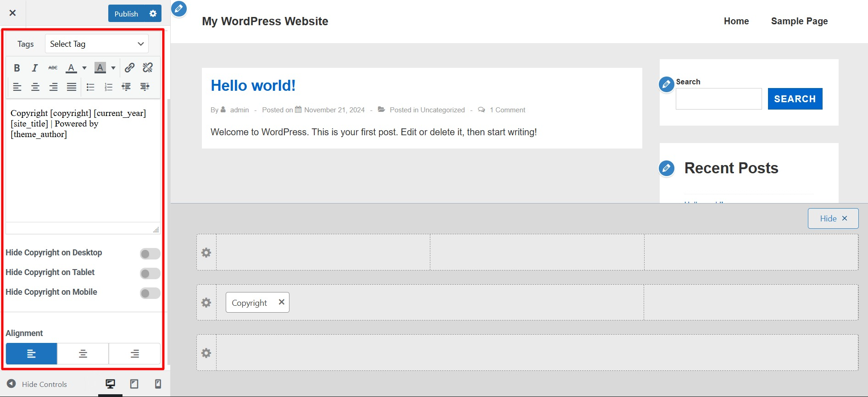Open the My WordPress Website title link

[265, 21]
